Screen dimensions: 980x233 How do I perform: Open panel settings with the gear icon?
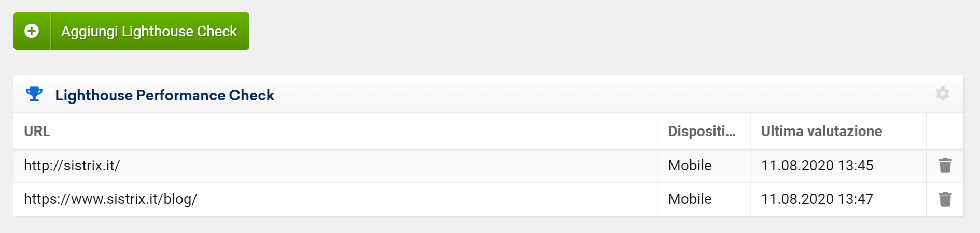942,94
